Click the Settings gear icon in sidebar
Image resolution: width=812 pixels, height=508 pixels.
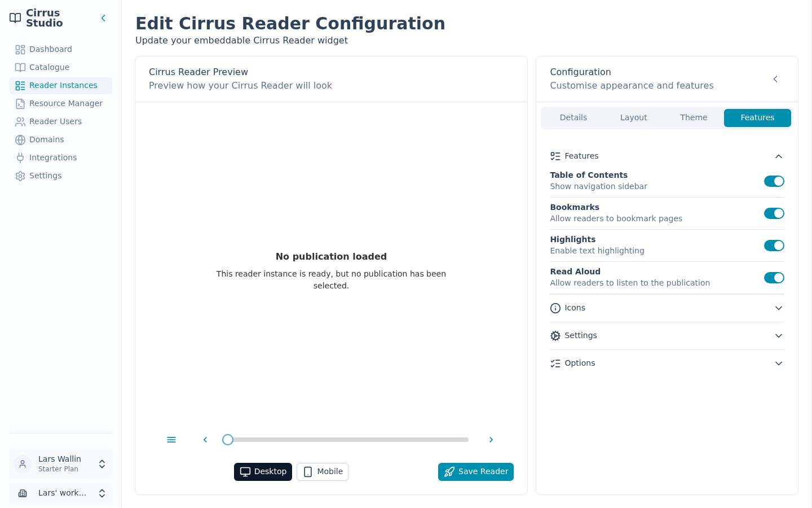point(20,176)
